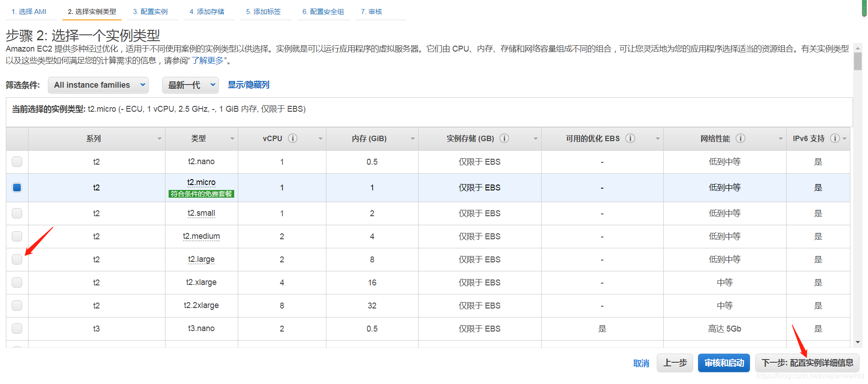
Task: Open the All instance families filter dropdown
Action: click(x=98, y=85)
